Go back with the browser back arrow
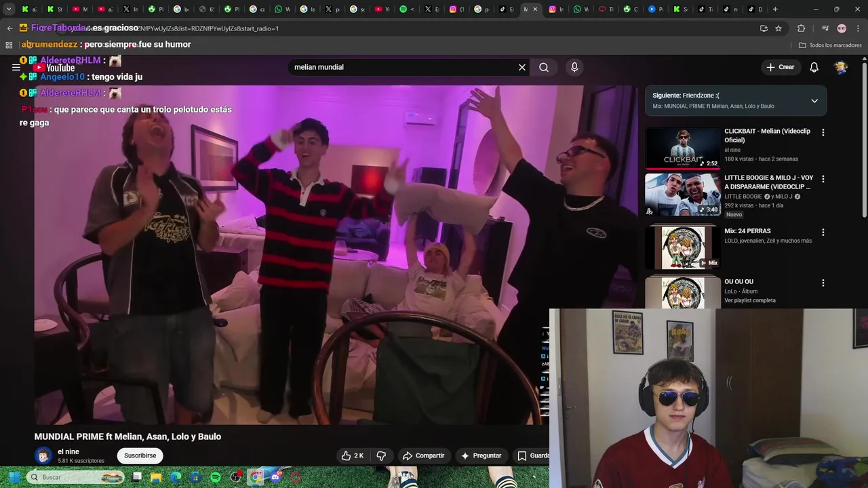Image resolution: width=868 pixels, height=488 pixels. pyautogui.click(x=9, y=28)
